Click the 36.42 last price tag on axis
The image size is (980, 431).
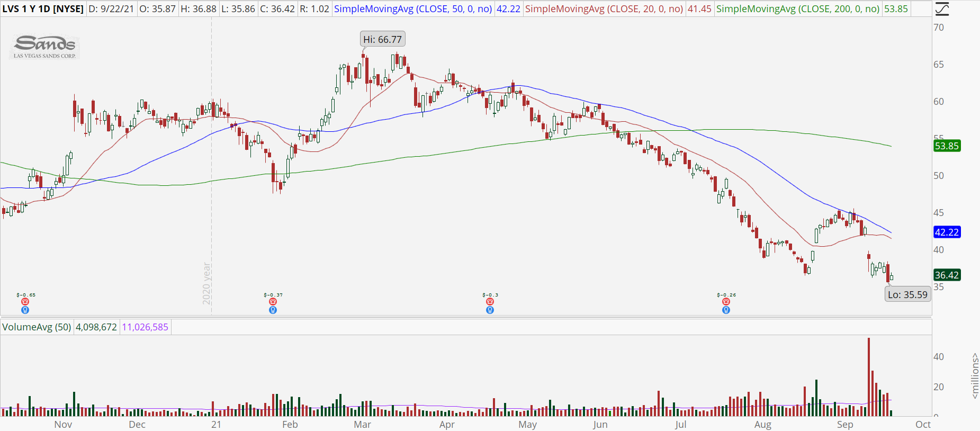[947, 275]
